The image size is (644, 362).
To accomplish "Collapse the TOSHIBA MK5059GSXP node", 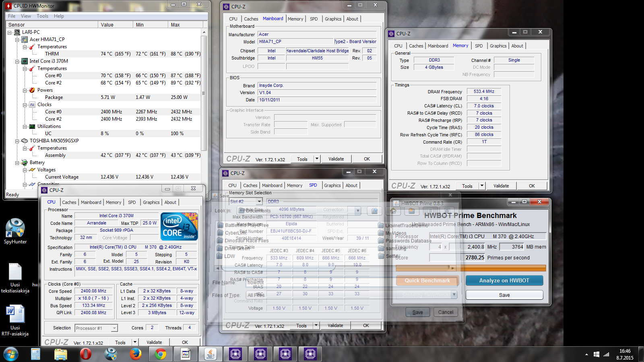I will pyautogui.click(x=17, y=141).
